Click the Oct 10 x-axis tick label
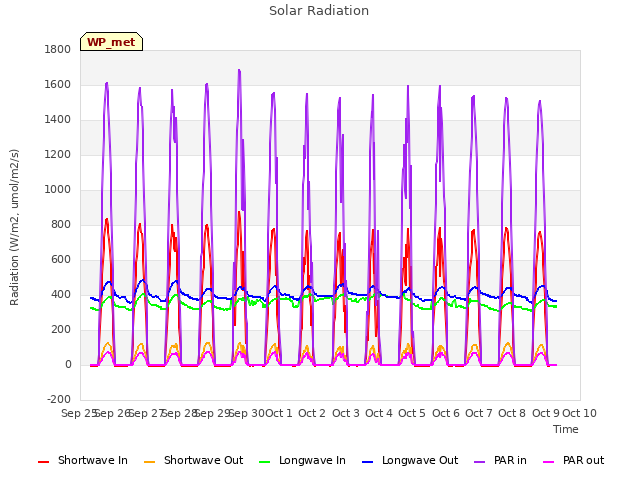Viewport: 640px width, 480px height. pyautogui.click(x=580, y=413)
